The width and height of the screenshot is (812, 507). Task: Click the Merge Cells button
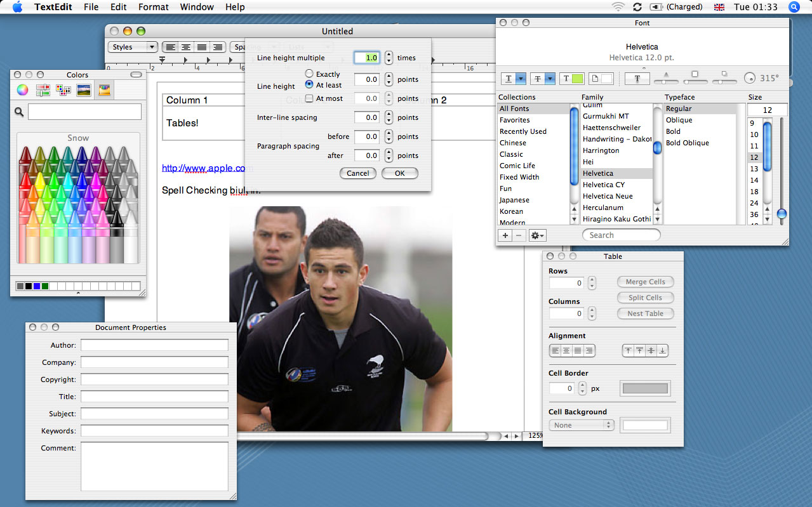click(646, 282)
